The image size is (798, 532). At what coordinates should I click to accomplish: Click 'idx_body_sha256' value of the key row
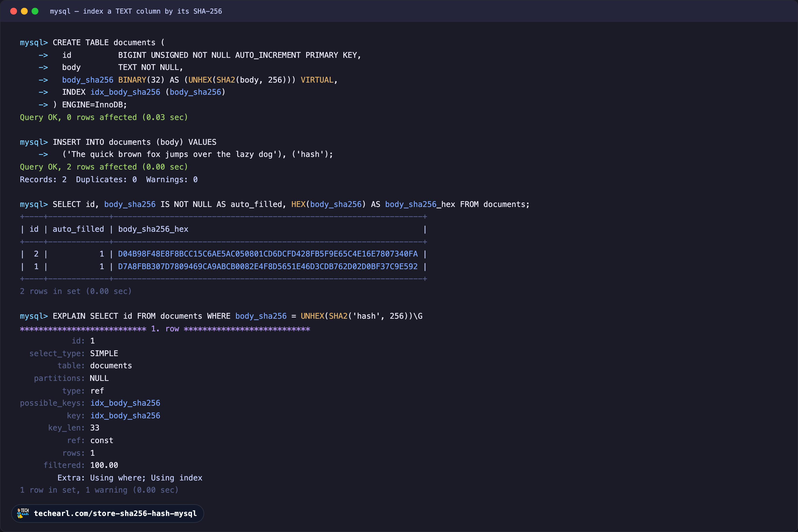125,416
